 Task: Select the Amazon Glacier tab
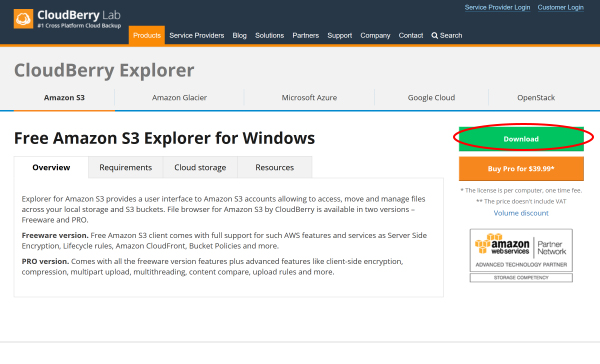tap(179, 98)
